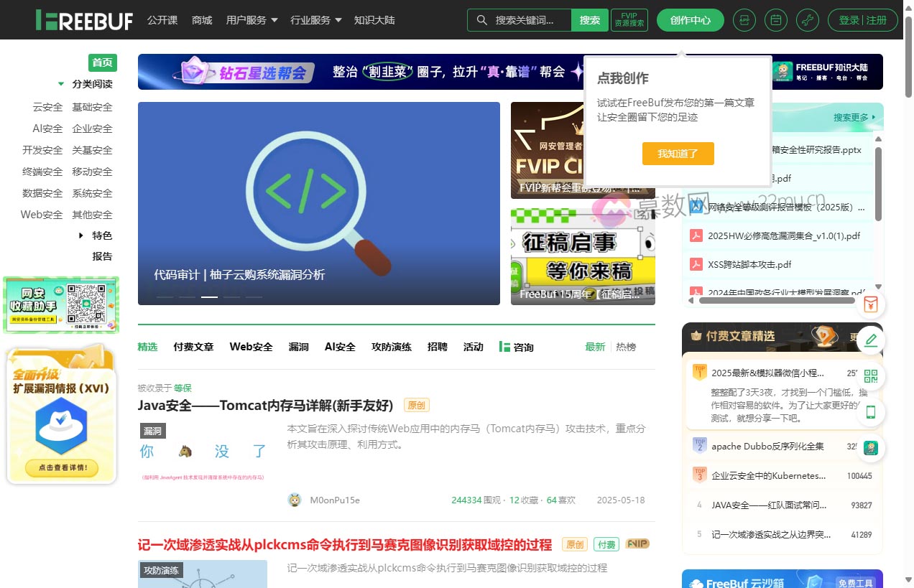This screenshot has height=588, width=914.
Task: Click the red envelope floating icon
Action: point(871,304)
